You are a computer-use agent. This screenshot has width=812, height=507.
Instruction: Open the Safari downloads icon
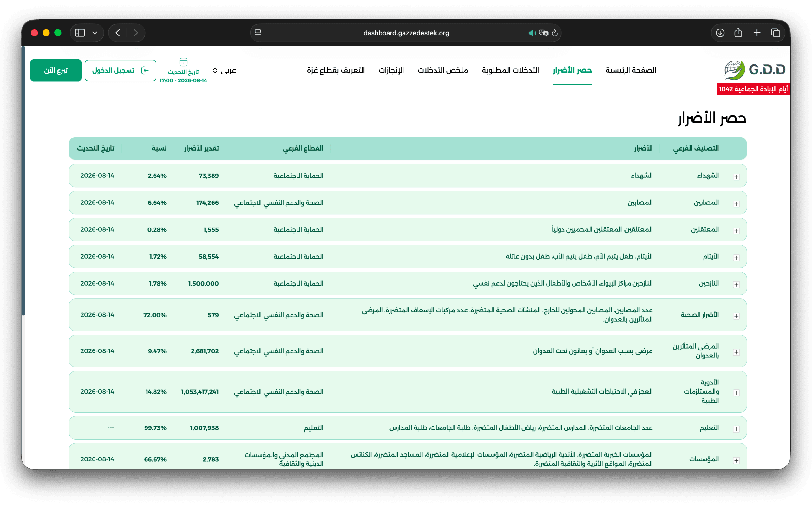tap(720, 33)
